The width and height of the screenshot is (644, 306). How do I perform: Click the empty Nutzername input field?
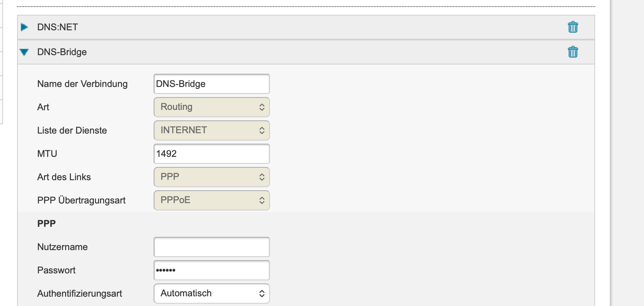pos(211,247)
